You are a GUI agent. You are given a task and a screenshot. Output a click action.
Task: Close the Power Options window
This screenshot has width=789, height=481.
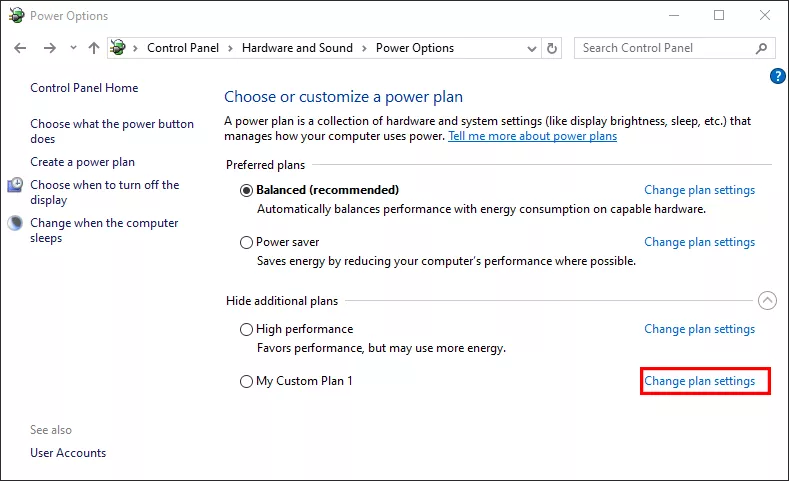[x=765, y=16]
